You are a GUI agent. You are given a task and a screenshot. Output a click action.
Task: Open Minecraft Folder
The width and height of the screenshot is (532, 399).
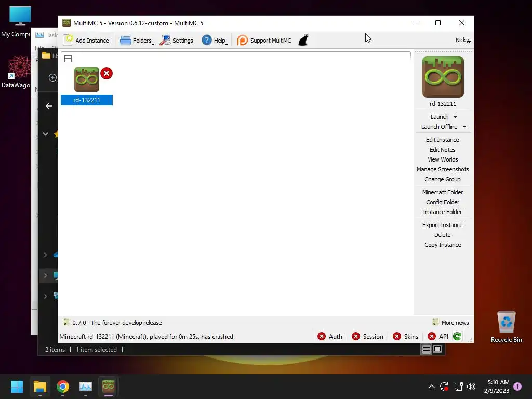(x=443, y=192)
